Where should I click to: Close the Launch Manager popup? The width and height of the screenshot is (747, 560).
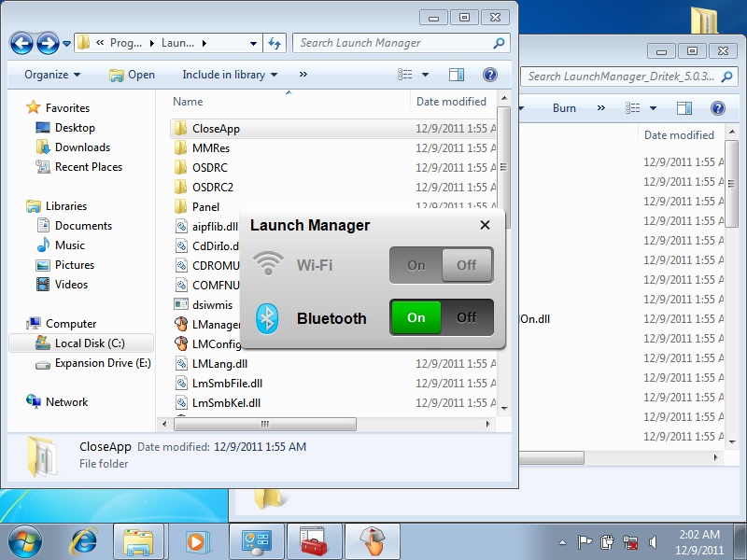click(x=485, y=225)
